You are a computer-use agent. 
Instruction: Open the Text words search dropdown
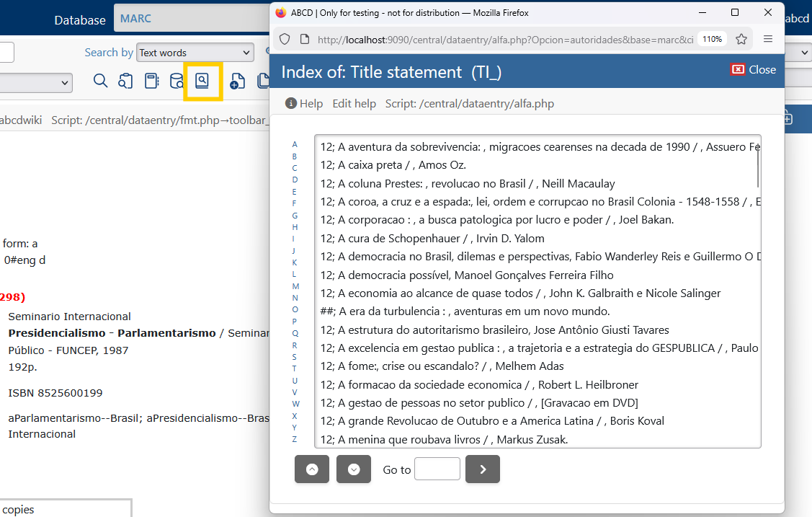[x=195, y=52]
